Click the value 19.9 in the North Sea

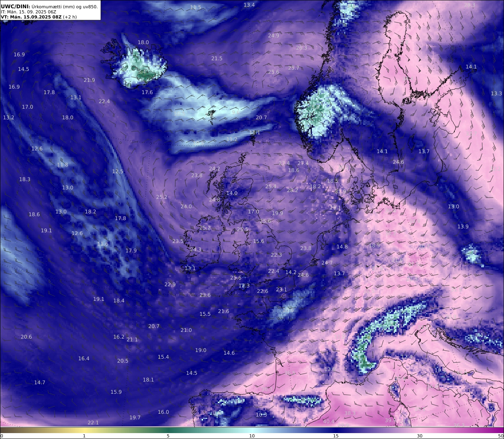(278, 213)
